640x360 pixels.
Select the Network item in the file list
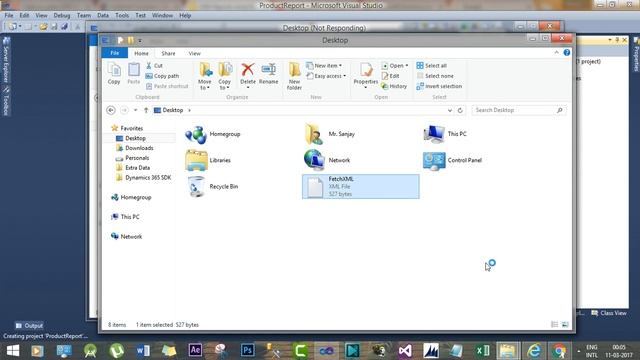(x=327, y=160)
